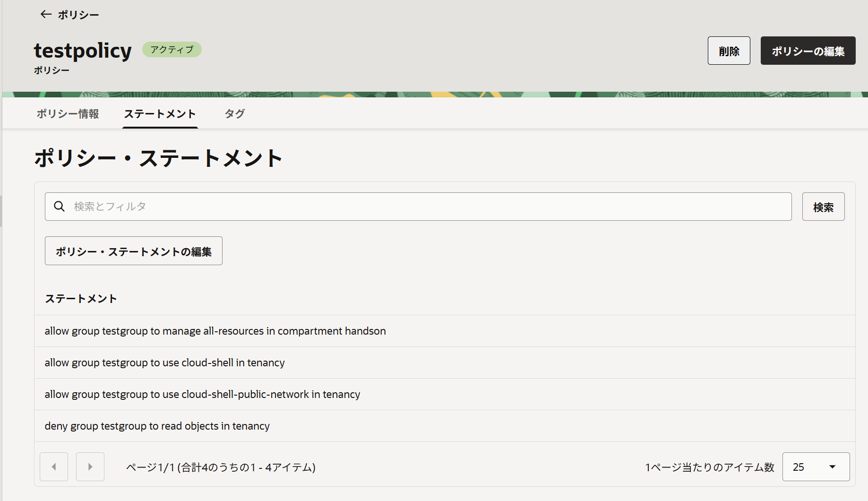Click the deny group testgroup statement row
868x501 pixels.
point(157,426)
